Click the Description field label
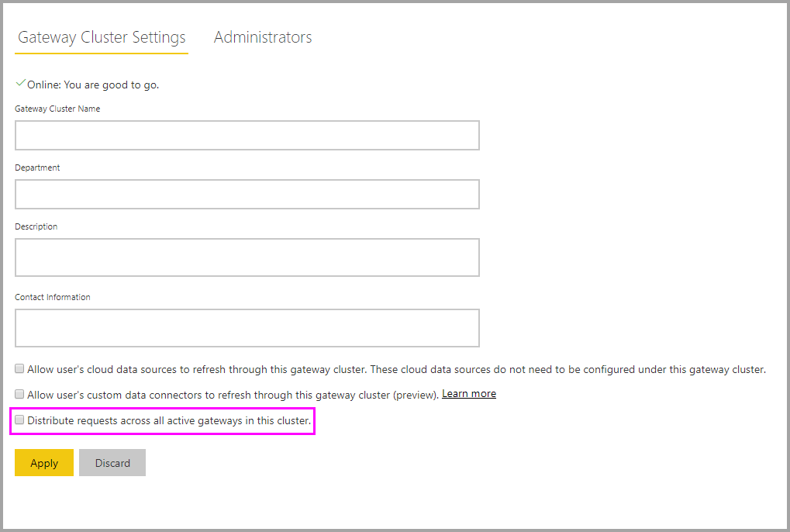The width and height of the screenshot is (790, 532). pyautogui.click(x=36, y=226)
